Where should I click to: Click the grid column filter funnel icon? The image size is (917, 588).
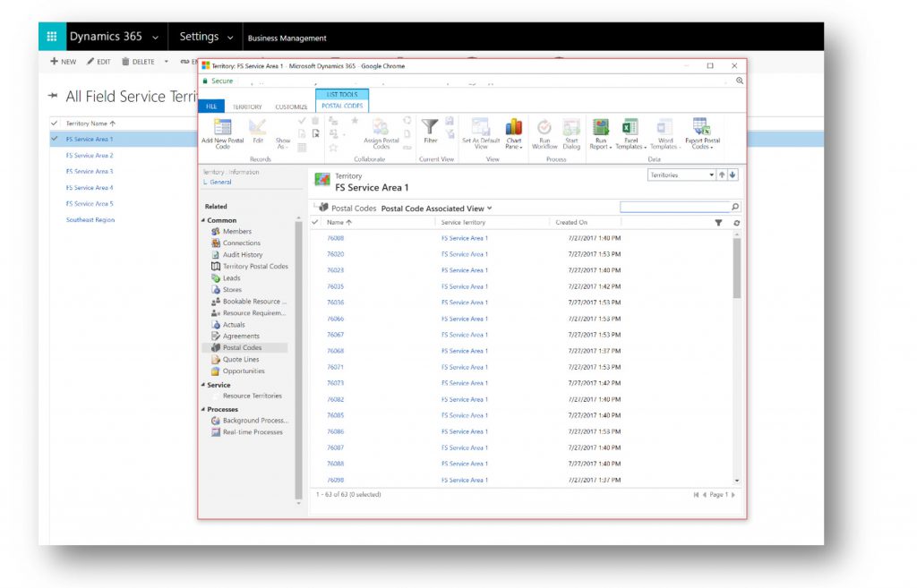[x=718, y=223]
